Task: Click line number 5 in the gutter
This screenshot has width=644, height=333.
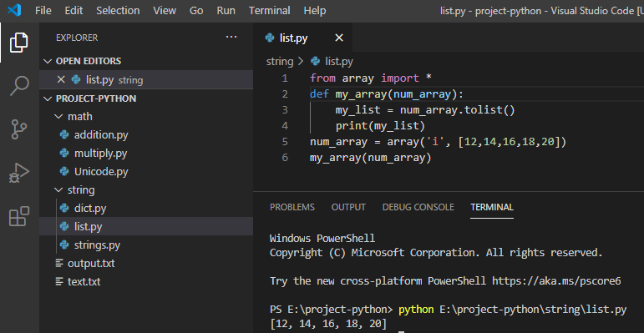Action: 285,142
